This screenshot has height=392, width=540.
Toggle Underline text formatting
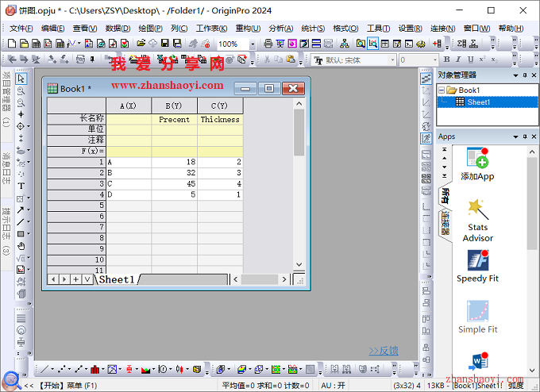click(x=470, y=60)
